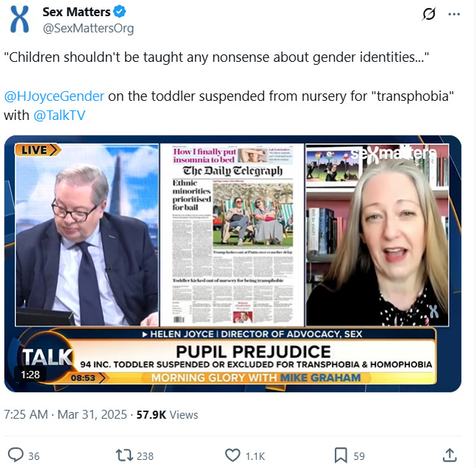This screenshot has width=476, height=468.
Task: Open the three-dots more options menu
Action: [x=454, y=14]
